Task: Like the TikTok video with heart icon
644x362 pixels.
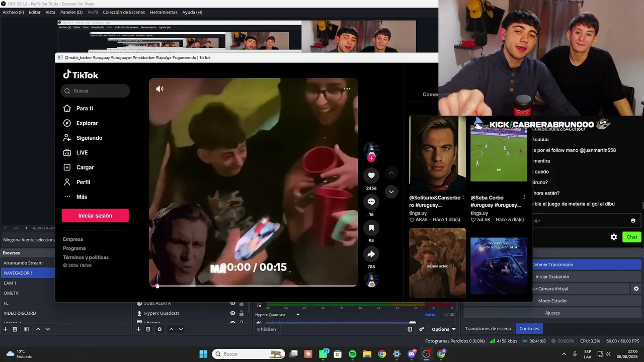Action: pyautogui.click(x=371, y=175)
